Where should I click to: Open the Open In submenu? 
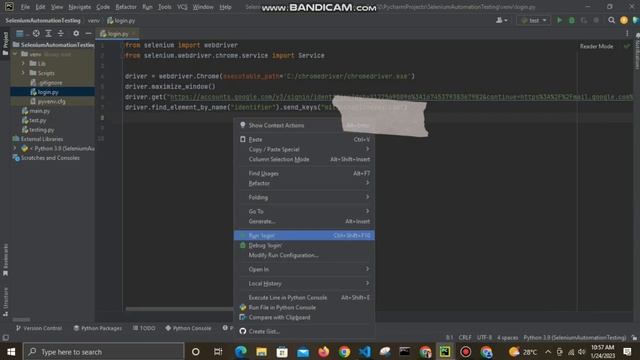click(x=304, y=269)
